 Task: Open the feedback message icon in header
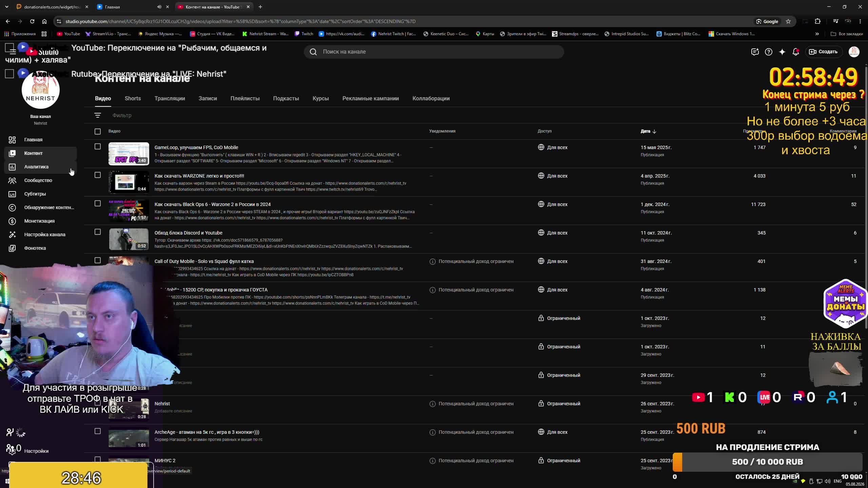tap(755, 52)
